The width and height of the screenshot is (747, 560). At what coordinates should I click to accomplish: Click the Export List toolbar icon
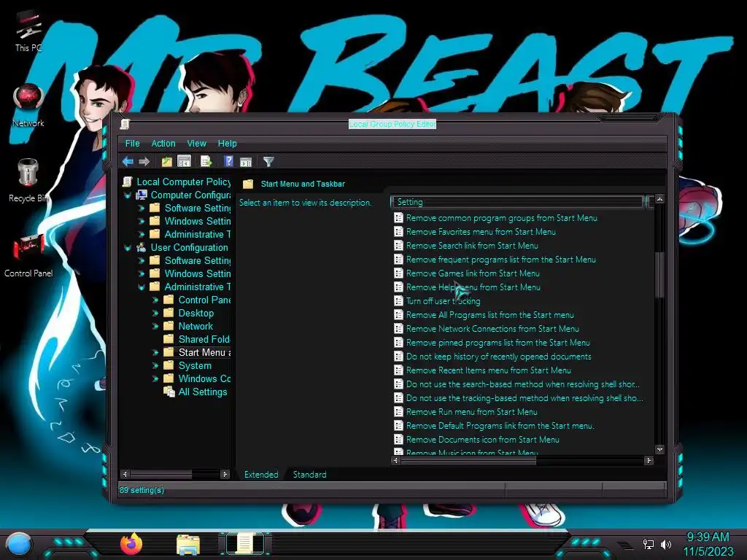pos(206,162)
